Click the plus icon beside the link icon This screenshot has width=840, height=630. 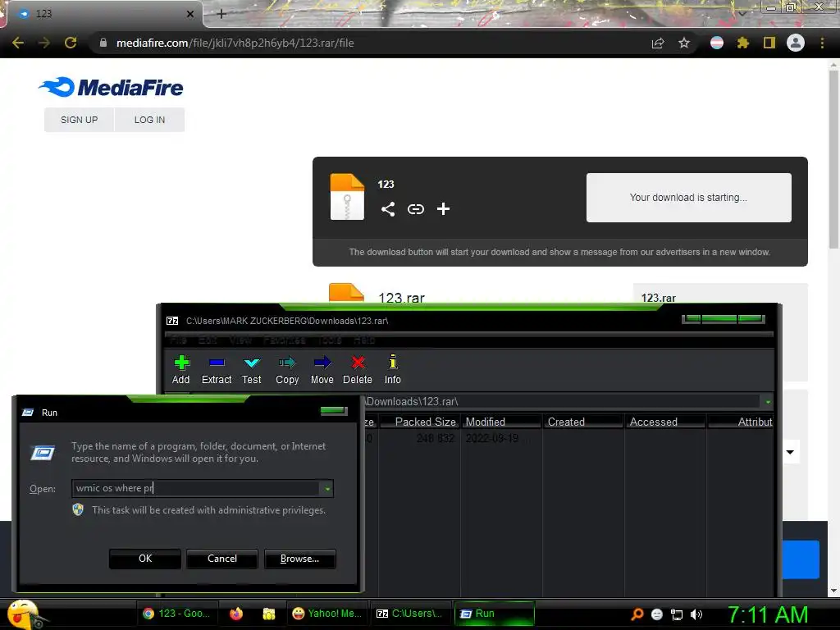[x=443, y=209]
